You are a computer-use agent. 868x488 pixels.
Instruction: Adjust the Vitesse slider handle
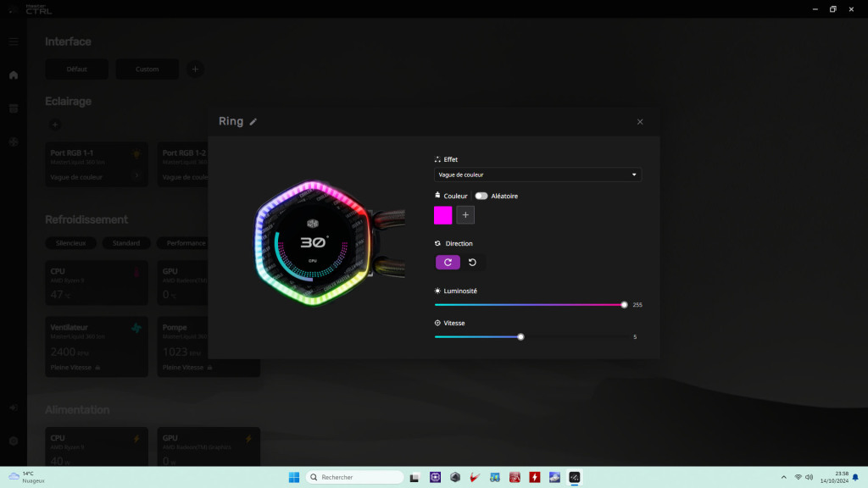click(520, 337)
